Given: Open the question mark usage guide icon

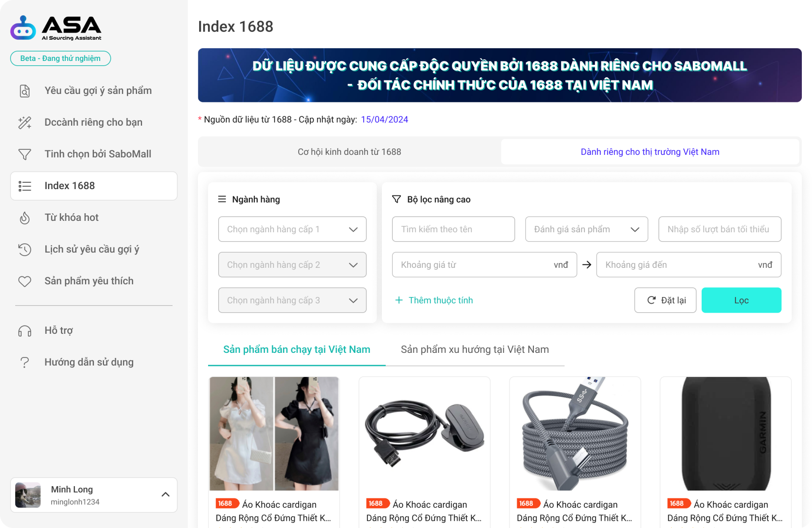Looking at the screenshot, I should tap(25, 363).
